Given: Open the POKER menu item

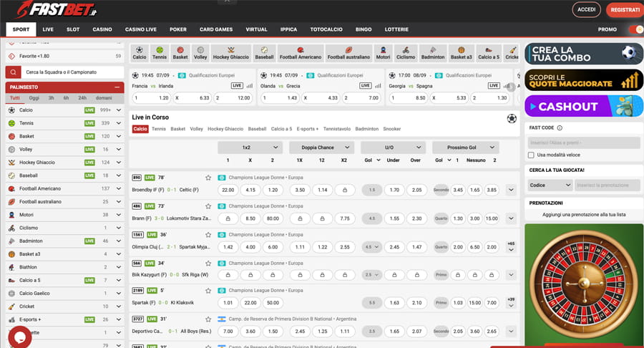Looking at the screenshot, I should pos(178,29).
